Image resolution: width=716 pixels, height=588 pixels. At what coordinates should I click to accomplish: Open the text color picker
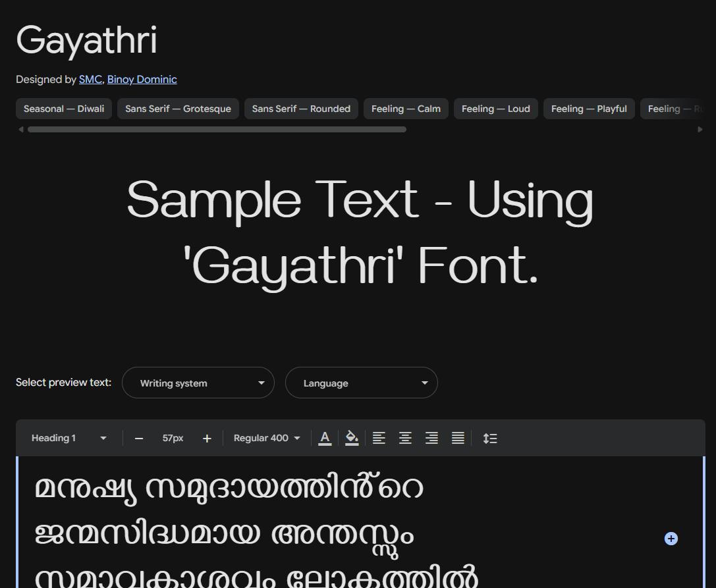pyautogui.click(x=325, y=439)
